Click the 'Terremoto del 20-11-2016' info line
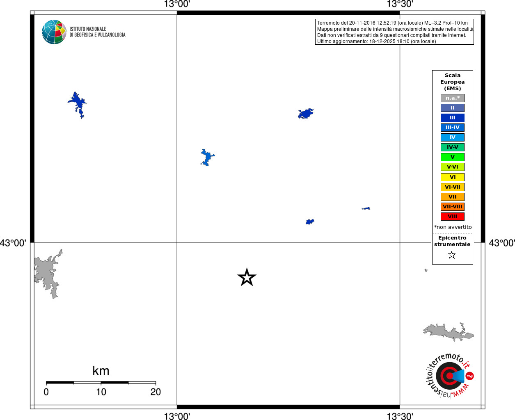 click(392, 23)
